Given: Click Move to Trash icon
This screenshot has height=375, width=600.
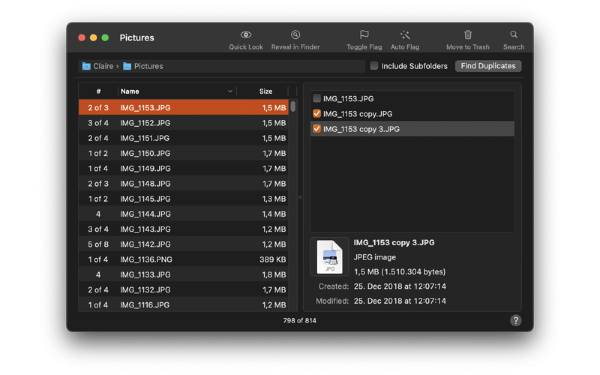Looking at the screenshot, I should point(468,35).
